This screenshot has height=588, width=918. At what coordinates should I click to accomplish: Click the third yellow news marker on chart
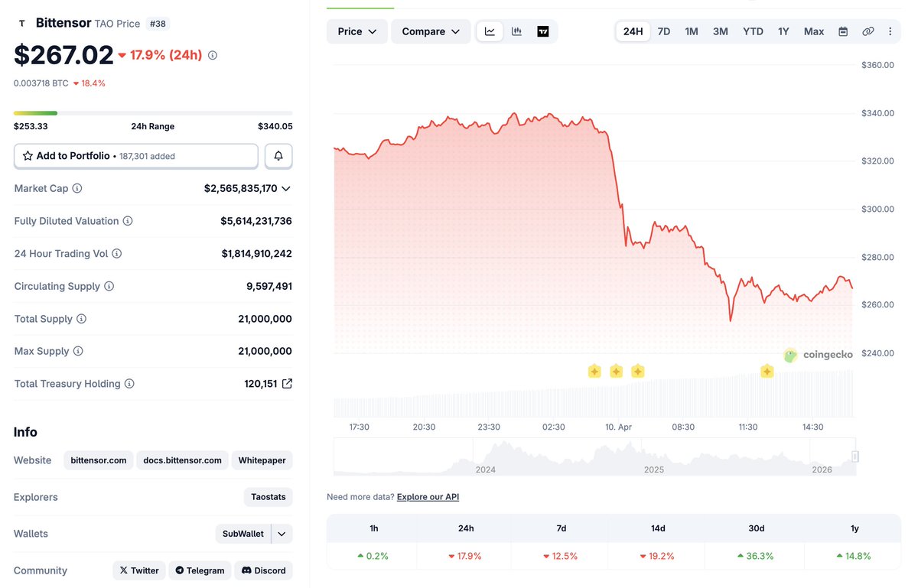(637, 372)
